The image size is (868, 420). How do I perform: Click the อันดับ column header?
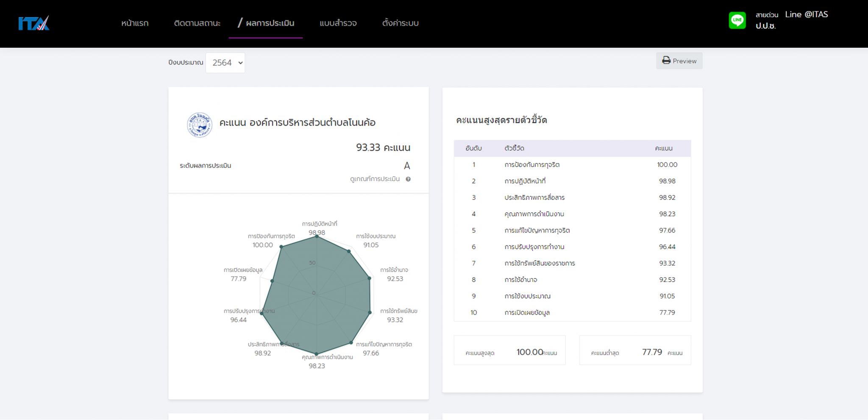(x=473, y=148)
